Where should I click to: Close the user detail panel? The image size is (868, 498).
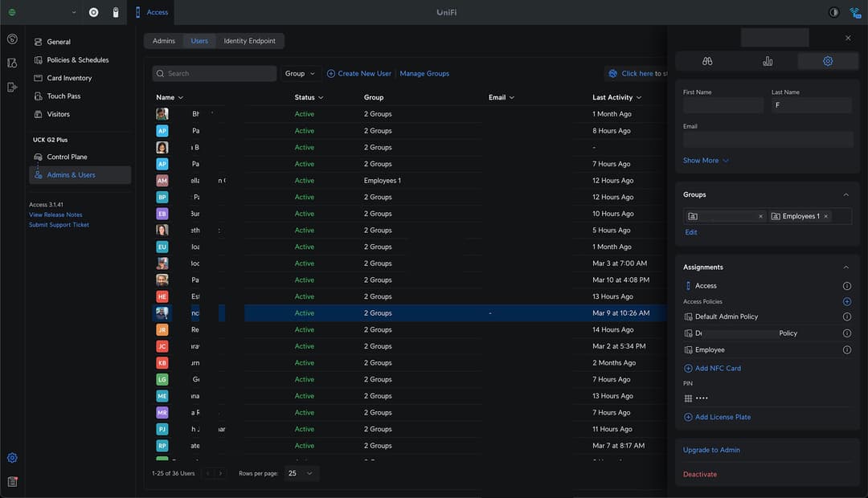click(848, 38)
